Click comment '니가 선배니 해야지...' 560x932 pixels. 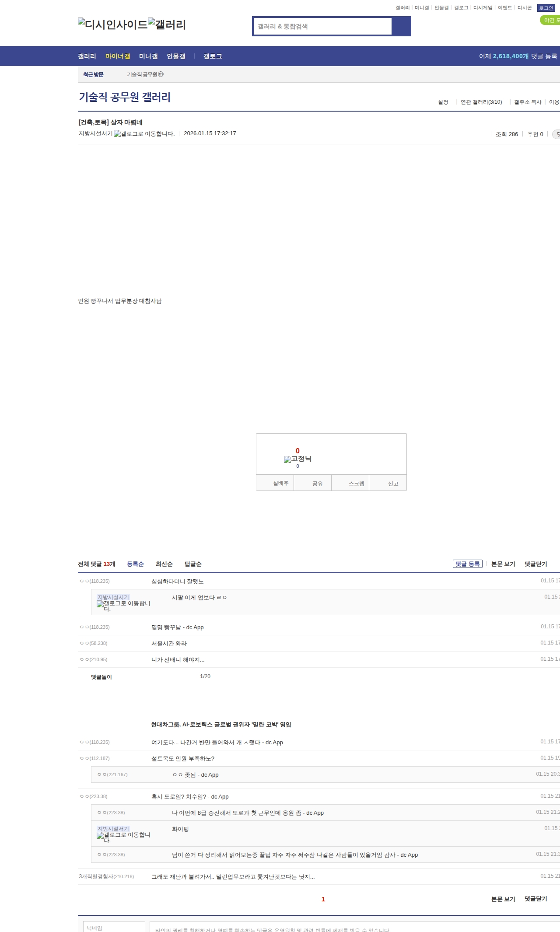pyautogui.click(x=178, y=660)
